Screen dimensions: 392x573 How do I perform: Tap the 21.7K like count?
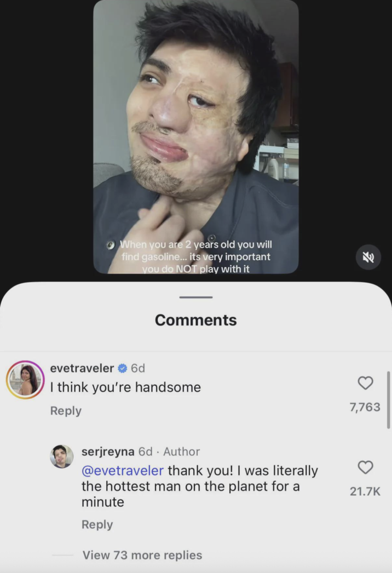coord(365,491)
